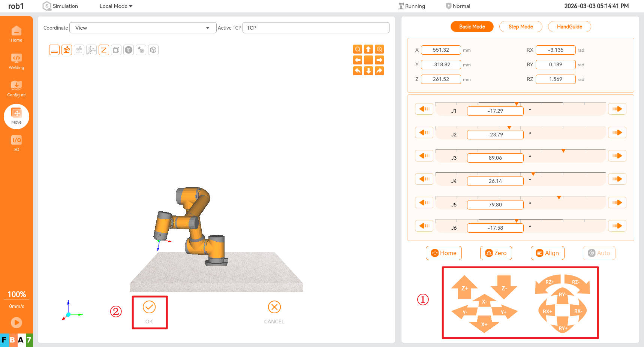Image resolution: width=644 pixels, height=347 pixels.
Task: Rotate the view left with the curved arrow
Action: [x=358, y=71]
